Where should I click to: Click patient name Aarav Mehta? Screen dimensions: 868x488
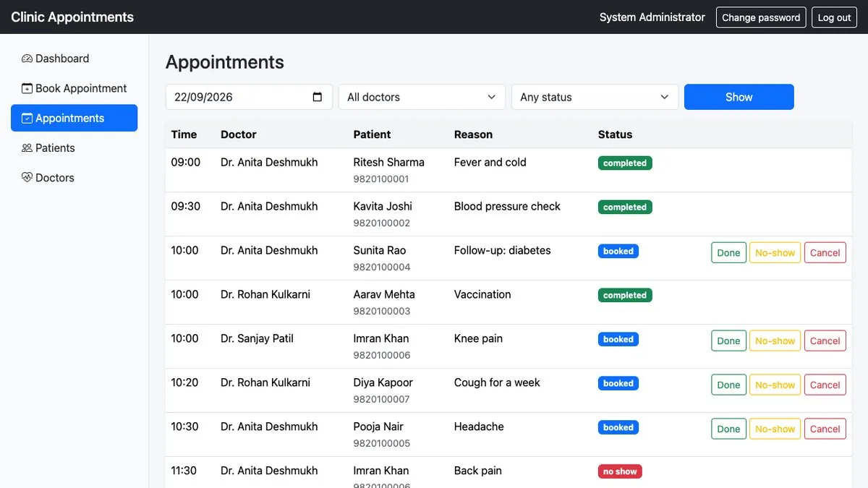click(x=384, y=294)
